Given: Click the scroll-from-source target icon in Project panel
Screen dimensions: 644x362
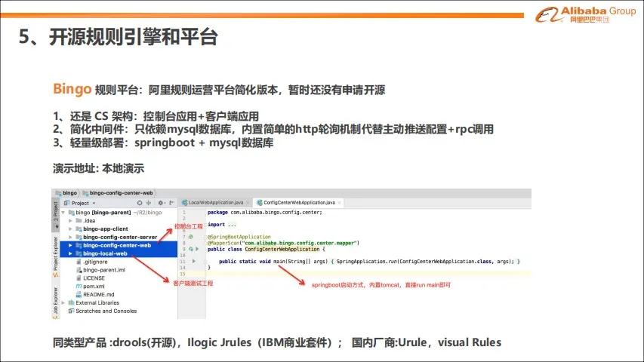Looking at the screenshot, I should [140, 203].
